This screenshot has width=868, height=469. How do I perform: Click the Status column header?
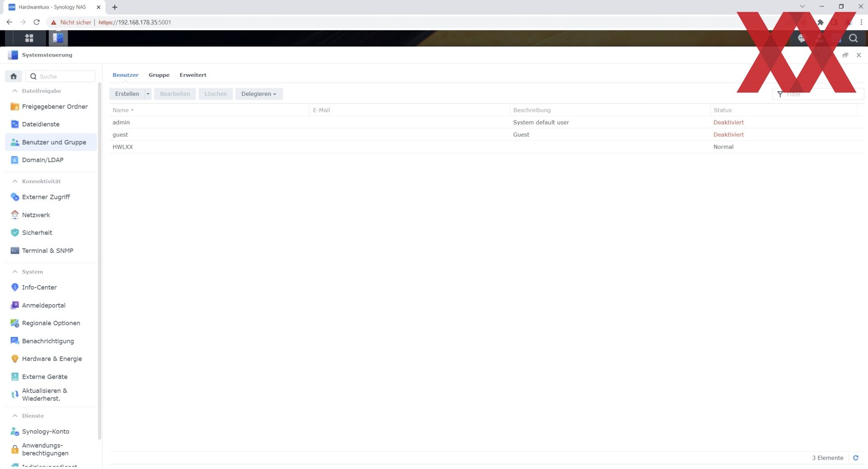click(783, 110)
